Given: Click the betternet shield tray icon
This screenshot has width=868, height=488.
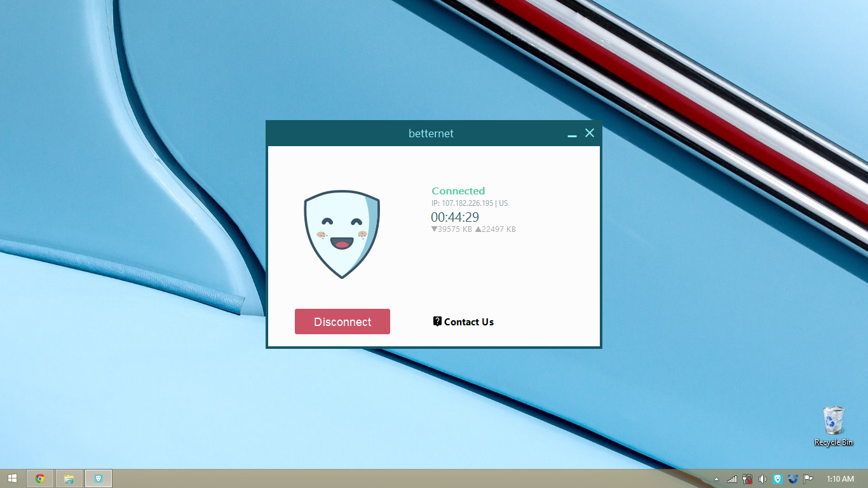Looking at the screenshot, I should 778,479.
